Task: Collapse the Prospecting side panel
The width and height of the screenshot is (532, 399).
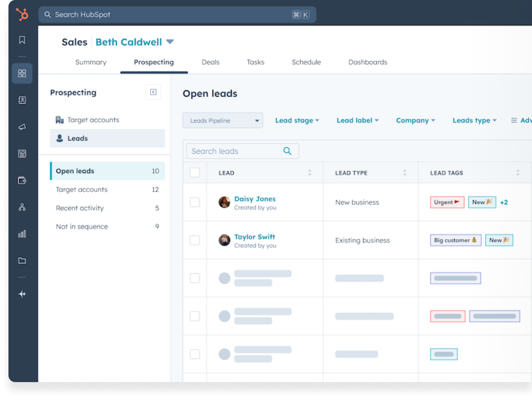Action: point(153,92)
